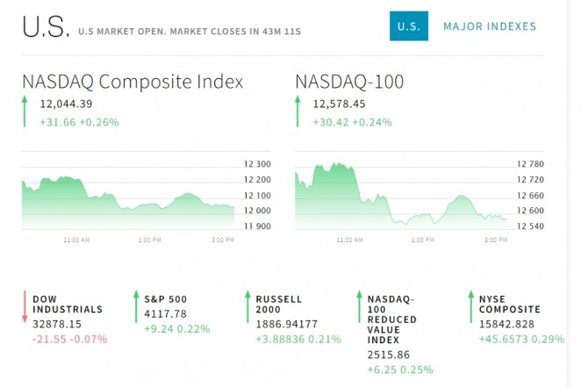Open the S&P 500 index link
Screen dimensions: 588x388
(166, 299)
